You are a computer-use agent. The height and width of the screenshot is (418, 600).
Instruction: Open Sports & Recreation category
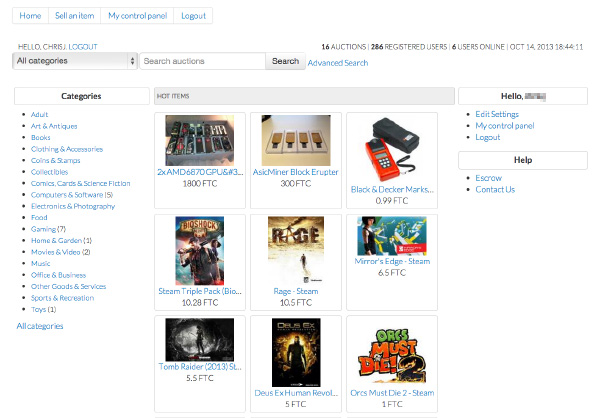62,298
